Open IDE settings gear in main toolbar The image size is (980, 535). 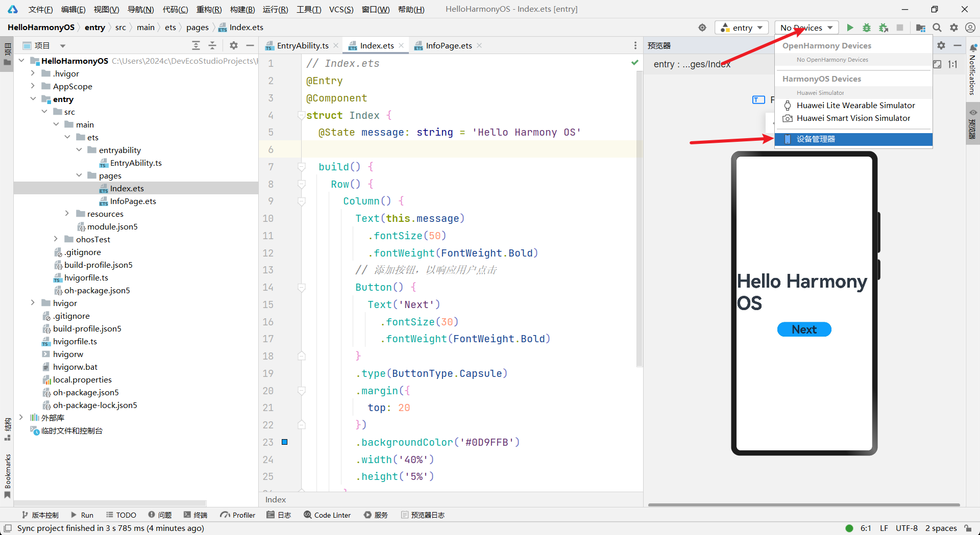[954, 28]
